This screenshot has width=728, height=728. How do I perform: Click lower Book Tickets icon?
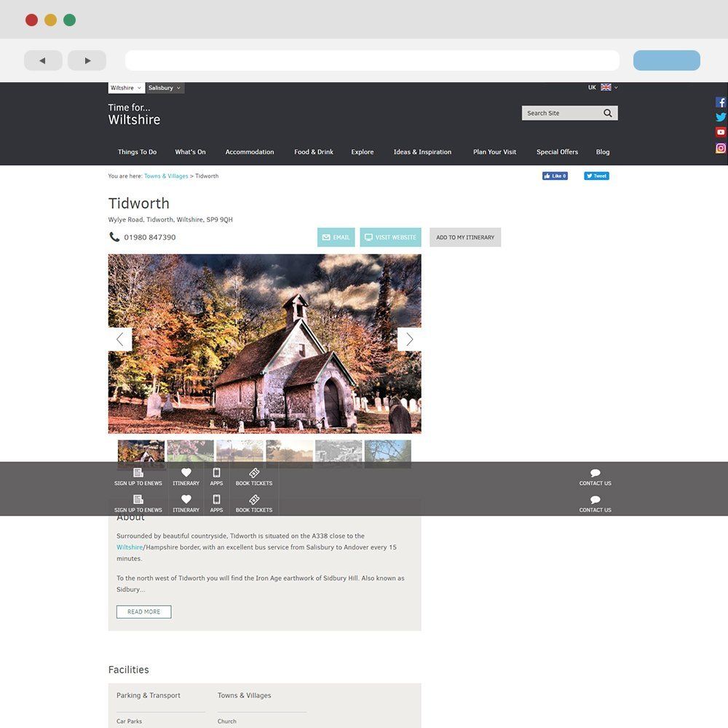click(x=254, y=499)
